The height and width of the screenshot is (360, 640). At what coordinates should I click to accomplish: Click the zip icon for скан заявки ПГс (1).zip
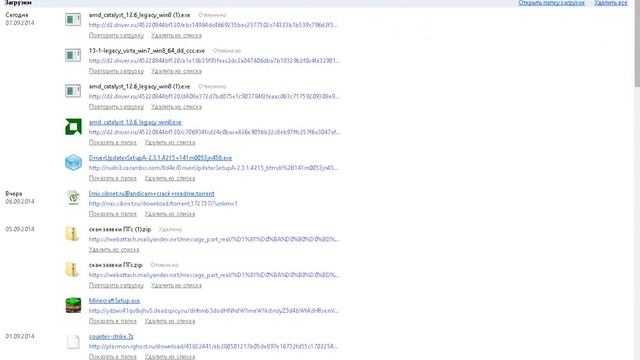click(72, 234)
